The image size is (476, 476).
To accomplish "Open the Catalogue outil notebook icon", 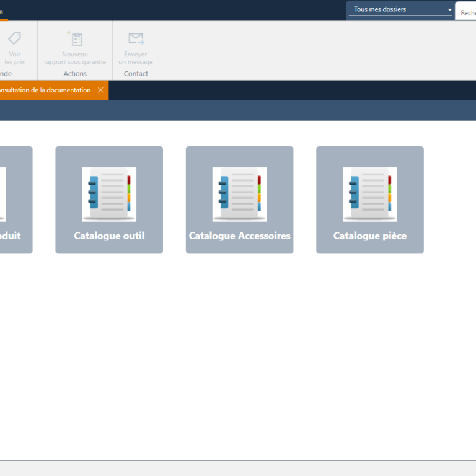I will point(109,194).
